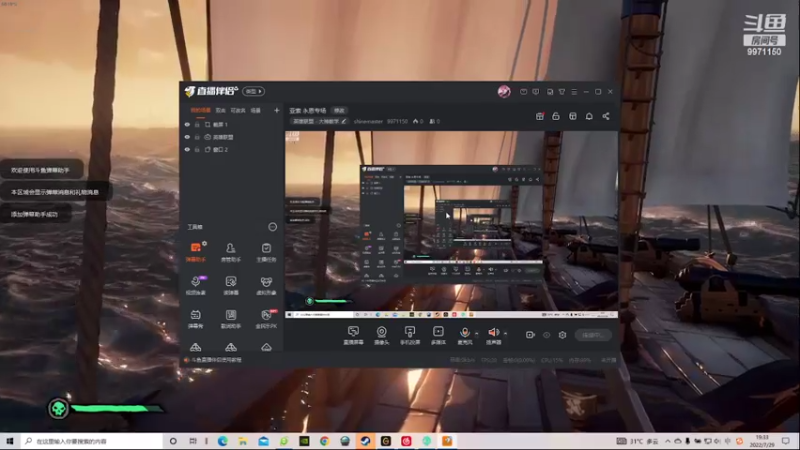The width and height of the screenshot is (800, 450).
Task: Open the hamburger menu in title bar
Action: 574,92
